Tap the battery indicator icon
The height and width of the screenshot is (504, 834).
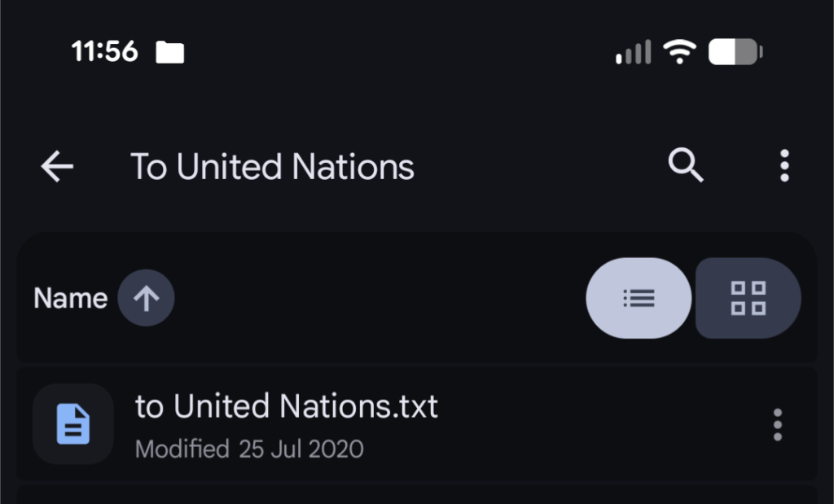click(735, 53)
